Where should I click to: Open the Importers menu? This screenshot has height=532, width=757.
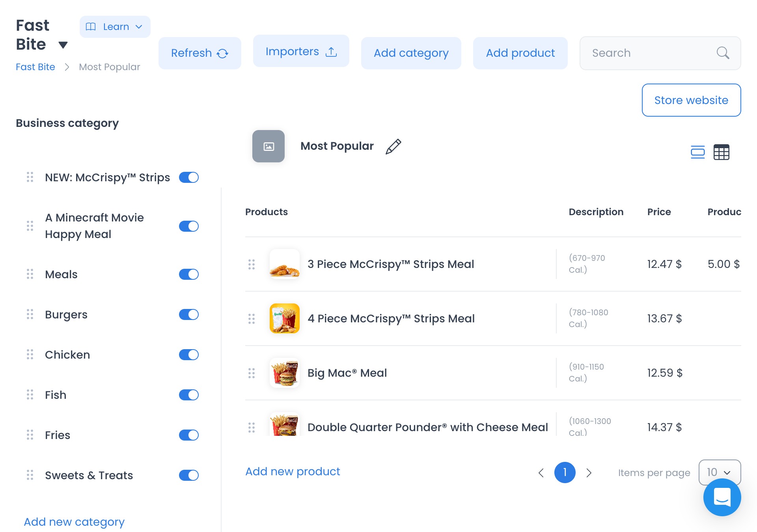pyautogui.click(x=301, y=51)
